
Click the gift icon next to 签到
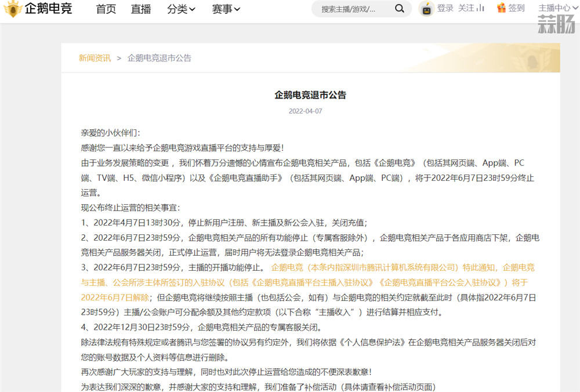(x=501, y=8)
